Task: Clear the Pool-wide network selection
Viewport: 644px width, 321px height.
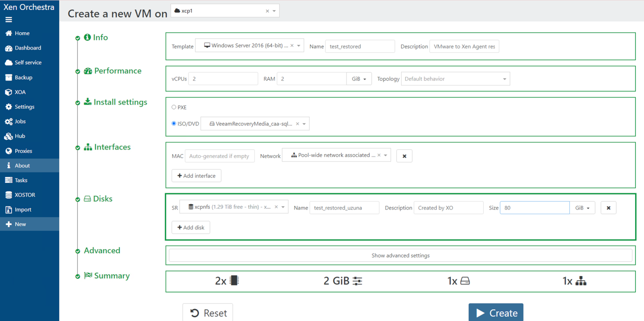Action: point(379,155)
